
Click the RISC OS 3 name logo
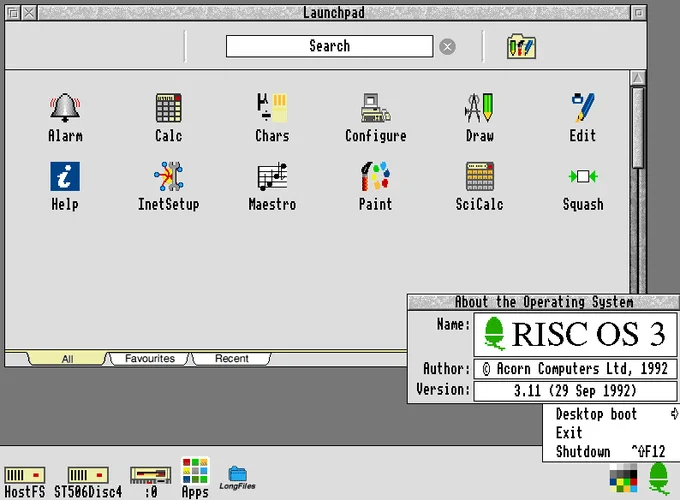(x=575, y=334)
